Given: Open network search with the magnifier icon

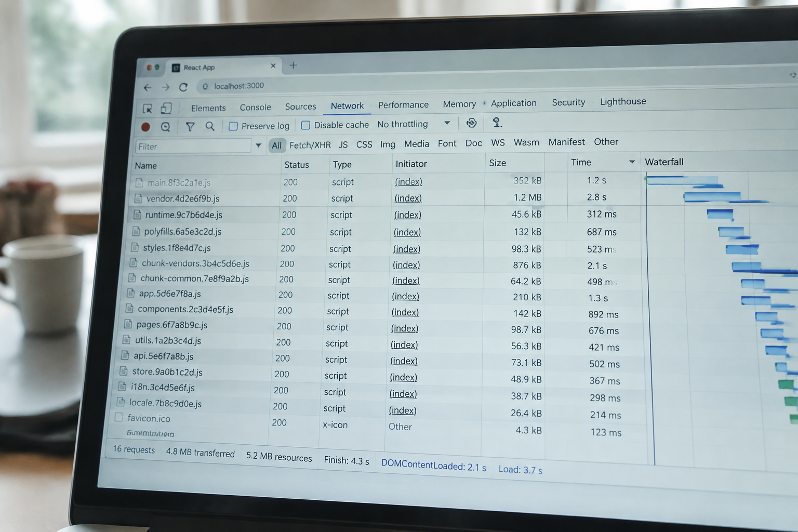Looking at the screenshot, I should point(210,126).
